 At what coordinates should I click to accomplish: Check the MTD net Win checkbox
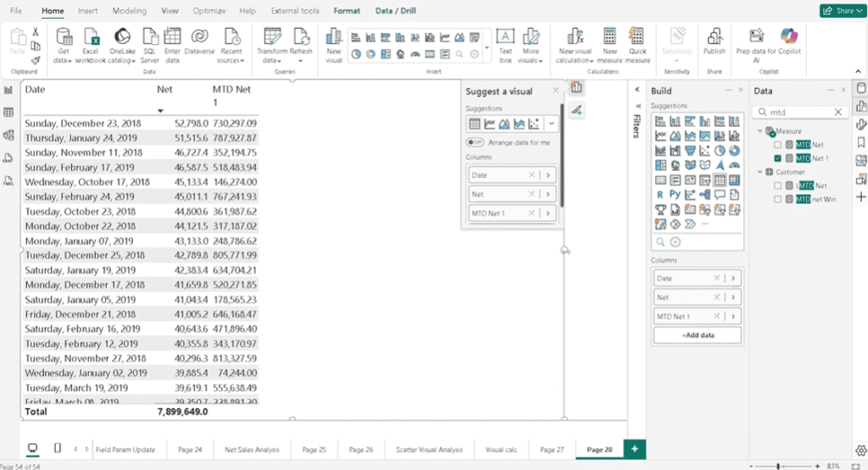point(778,199)
